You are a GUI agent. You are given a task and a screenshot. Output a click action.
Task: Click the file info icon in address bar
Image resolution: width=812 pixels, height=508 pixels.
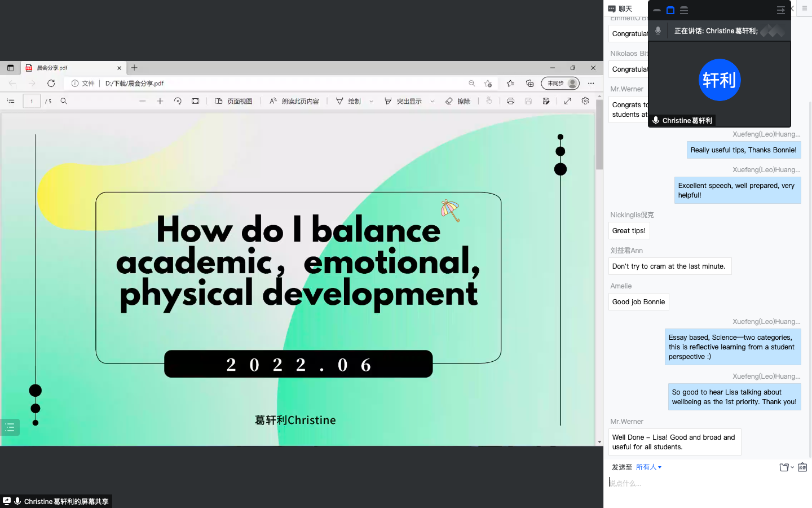[74, 84]
